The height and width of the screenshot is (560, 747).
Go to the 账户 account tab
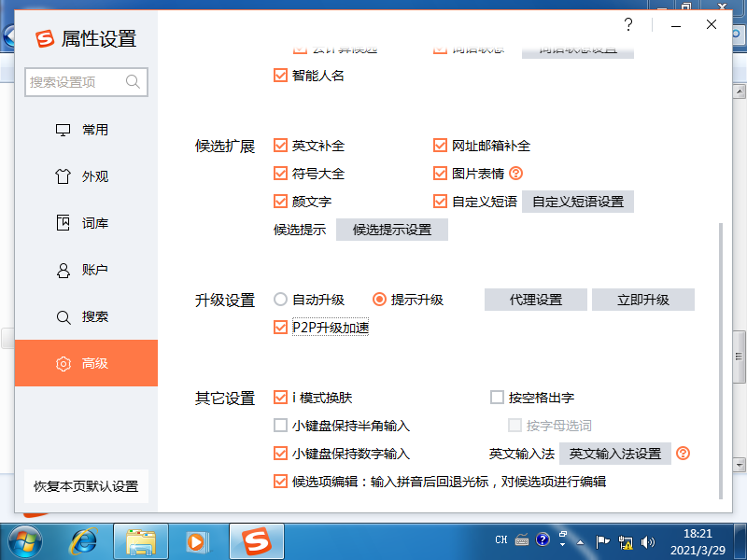click(86, 270)
